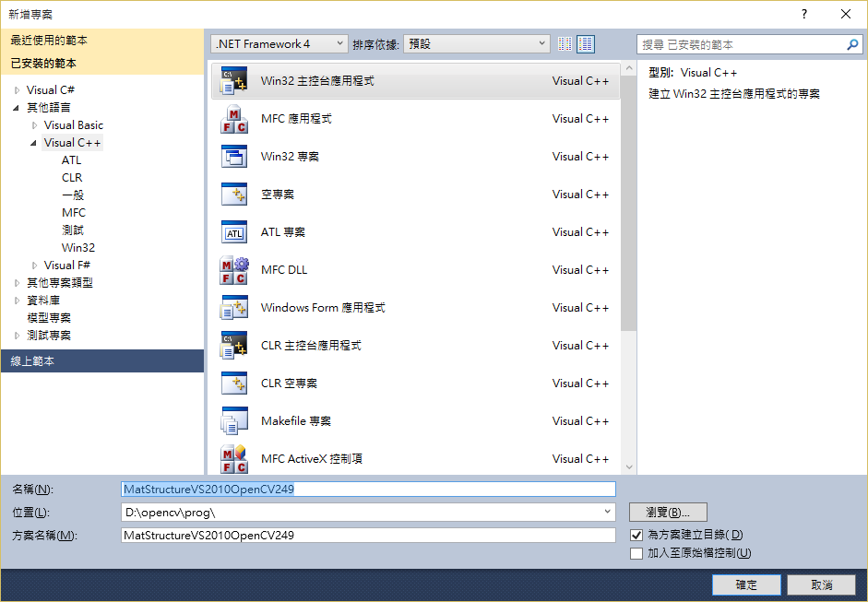Select Win32 category in tree

78,248
